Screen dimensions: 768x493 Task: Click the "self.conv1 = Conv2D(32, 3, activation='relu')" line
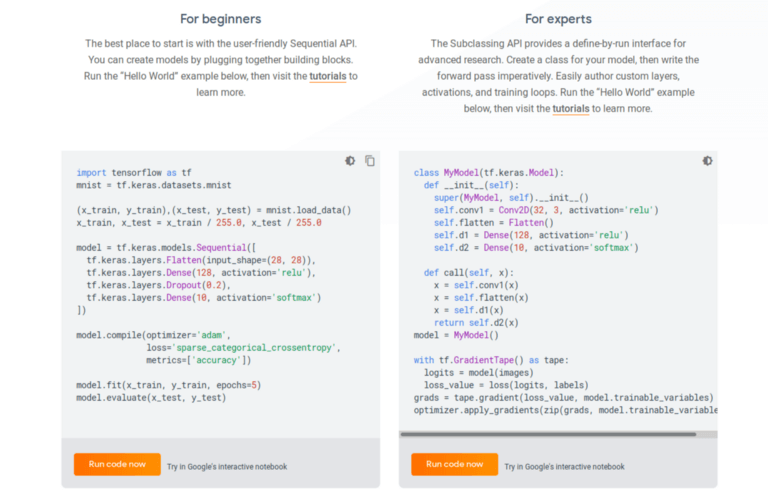[x=547, y=211]
